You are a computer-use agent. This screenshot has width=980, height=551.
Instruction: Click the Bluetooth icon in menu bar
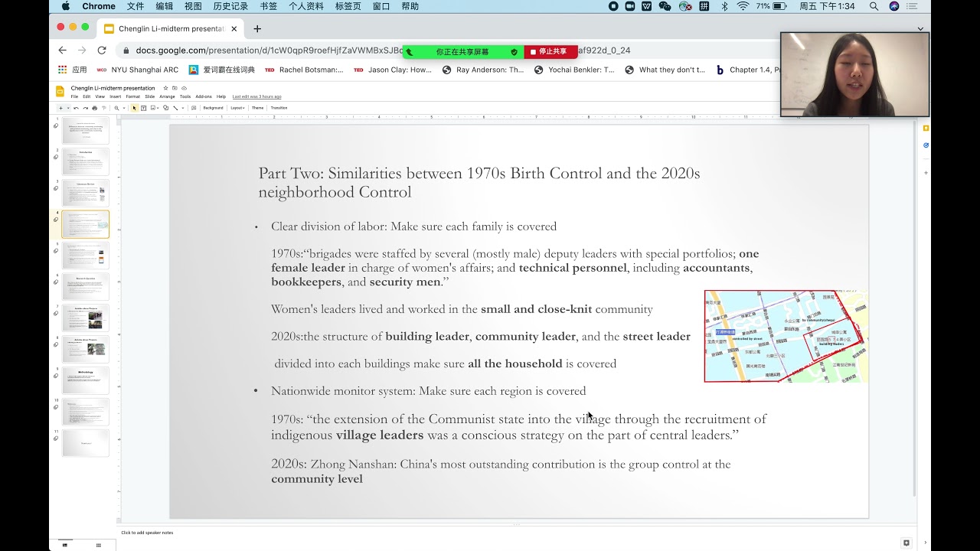point(724,6)
